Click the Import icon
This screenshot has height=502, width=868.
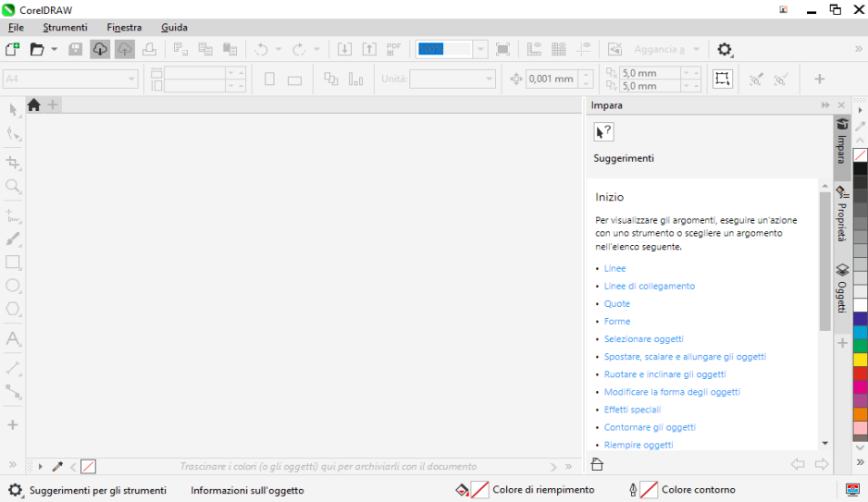click(344, 49)
